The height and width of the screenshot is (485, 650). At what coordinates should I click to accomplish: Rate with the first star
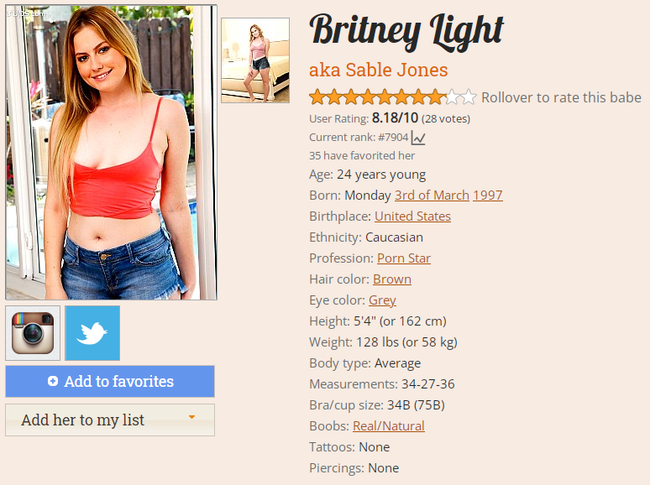317,97
